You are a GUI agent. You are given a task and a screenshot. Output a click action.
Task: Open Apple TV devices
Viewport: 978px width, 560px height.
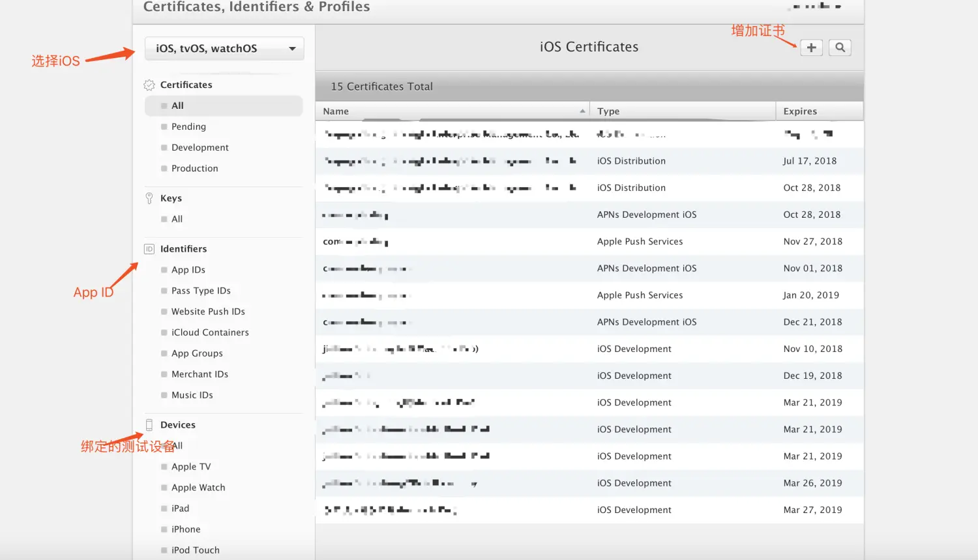pyautogui.click(x=191, y=467)
